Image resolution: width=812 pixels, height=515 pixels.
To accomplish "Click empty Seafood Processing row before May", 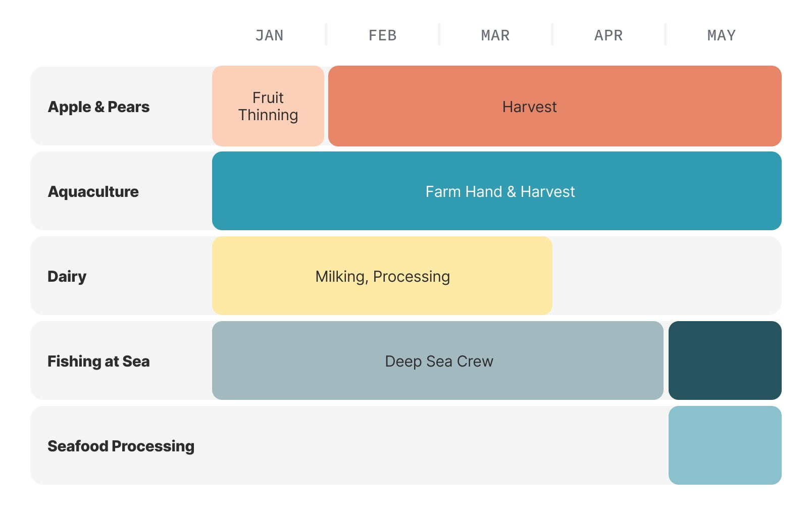I will point(440,445).
